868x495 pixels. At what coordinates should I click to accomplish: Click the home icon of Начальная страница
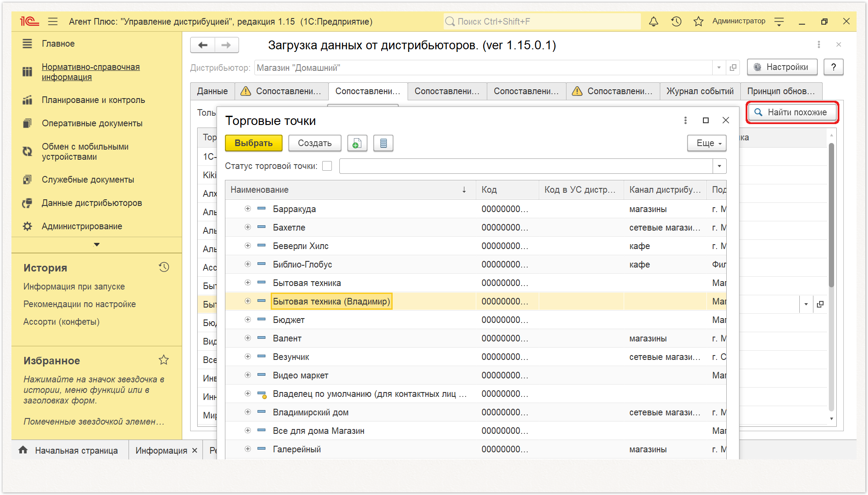(23, 450)
